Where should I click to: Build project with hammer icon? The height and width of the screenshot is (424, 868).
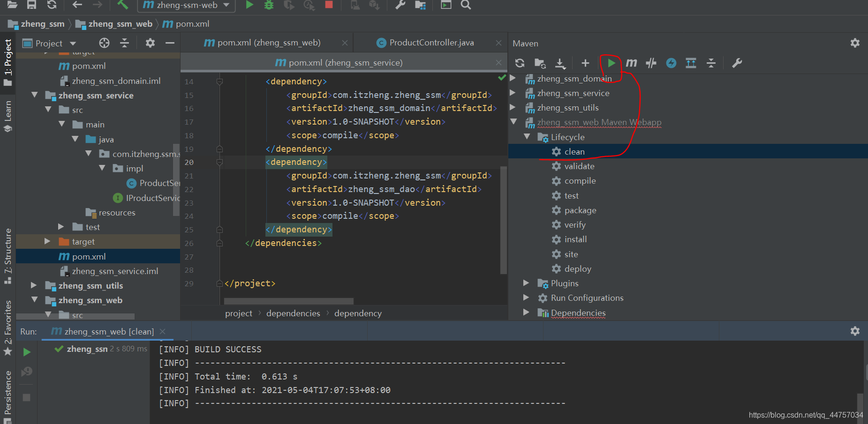122,5
